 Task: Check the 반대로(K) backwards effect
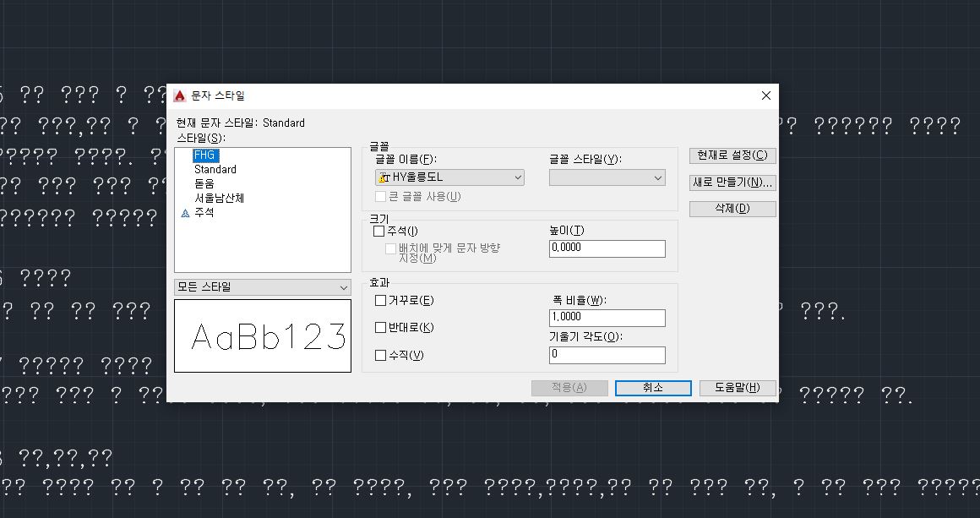point(380,328)
